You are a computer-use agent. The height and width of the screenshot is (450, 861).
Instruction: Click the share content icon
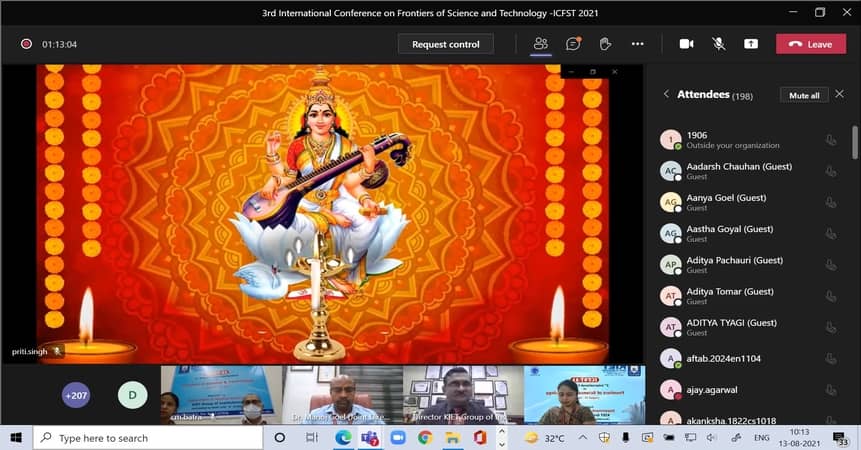750,44
